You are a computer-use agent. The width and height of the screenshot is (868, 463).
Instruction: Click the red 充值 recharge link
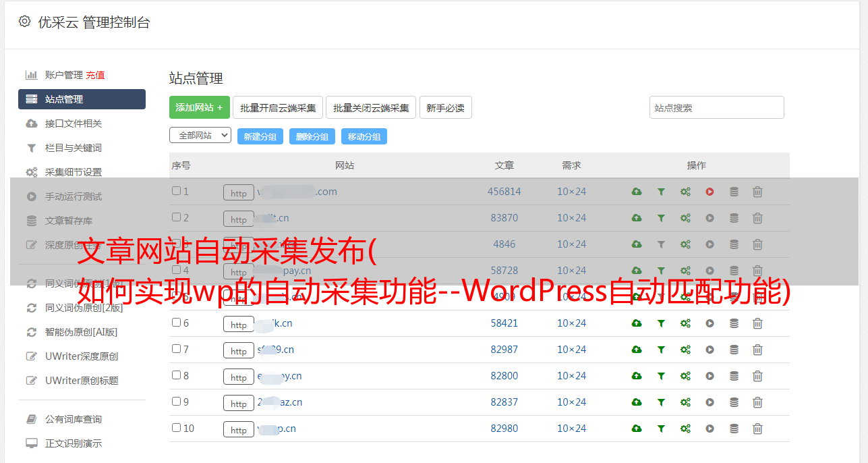click(x=95, y=75)
